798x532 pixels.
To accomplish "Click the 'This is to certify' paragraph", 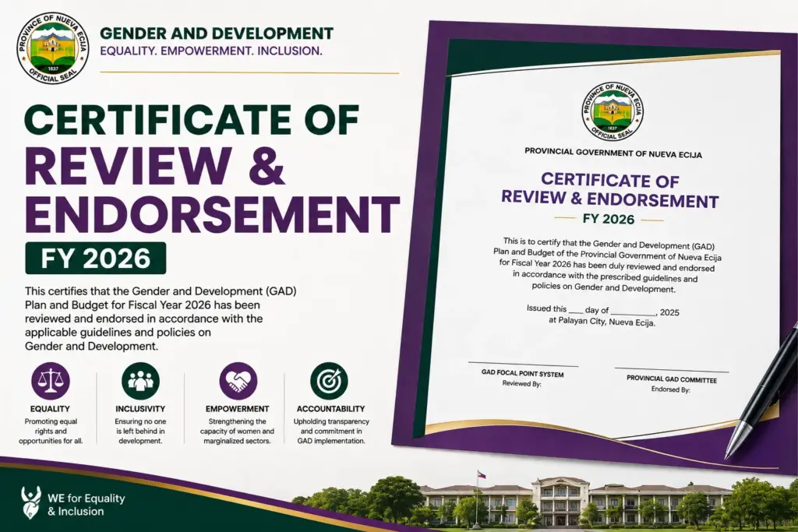I will pyautogui.click(x=606, y=266).
